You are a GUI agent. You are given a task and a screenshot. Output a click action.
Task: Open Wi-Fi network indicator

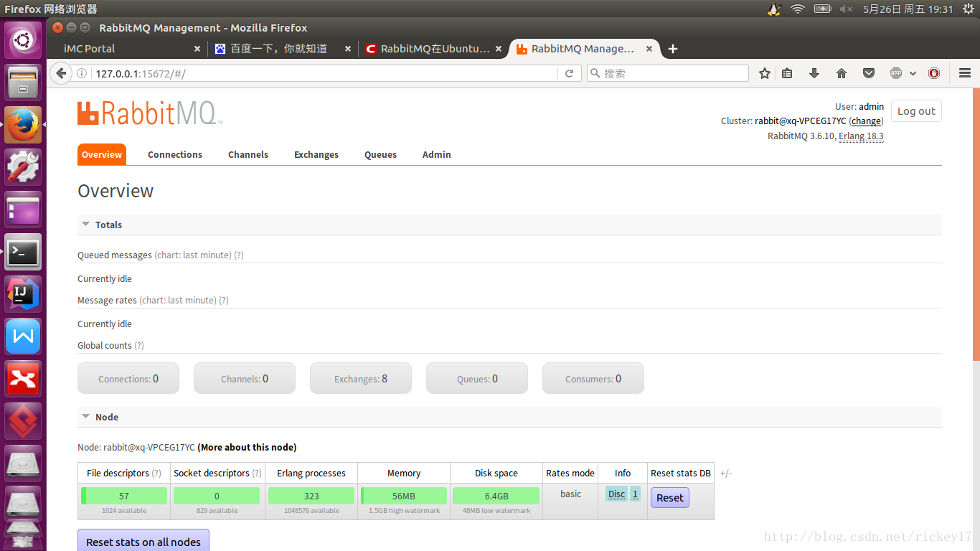[x=798, y=9]
